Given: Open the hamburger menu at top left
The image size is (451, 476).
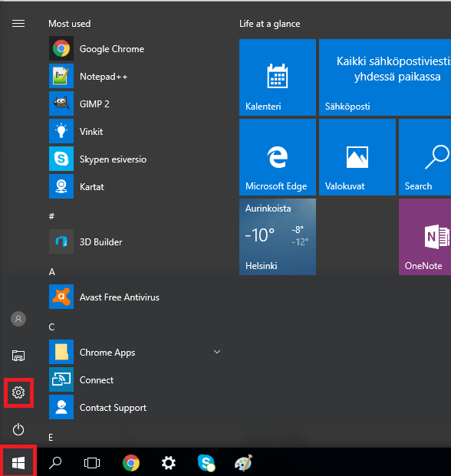Looking at the screenshot, I should pos(18,23).
